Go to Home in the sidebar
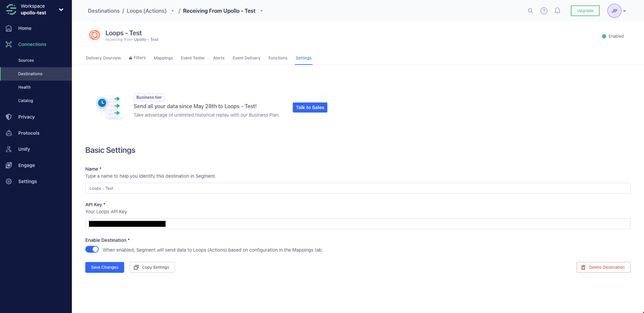This screenshot has width=644, height=313. point(25,28)
